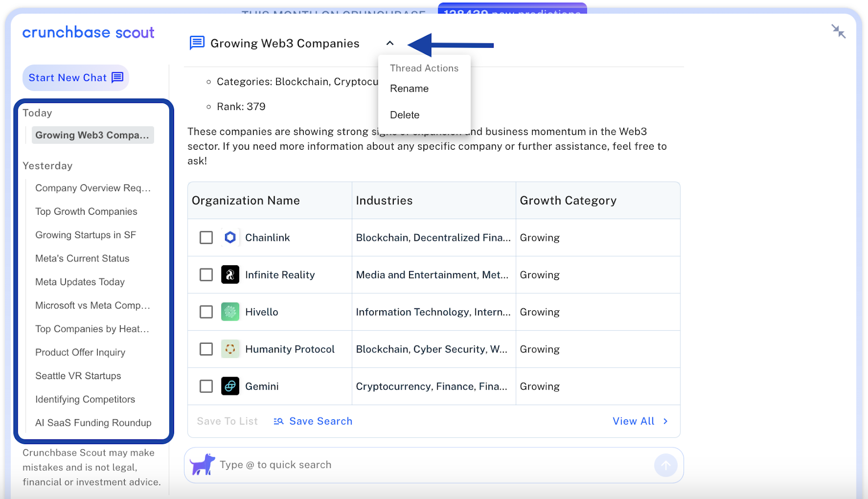
Task: Check the Hivello row checkbox
Action: tap(206, 312)
